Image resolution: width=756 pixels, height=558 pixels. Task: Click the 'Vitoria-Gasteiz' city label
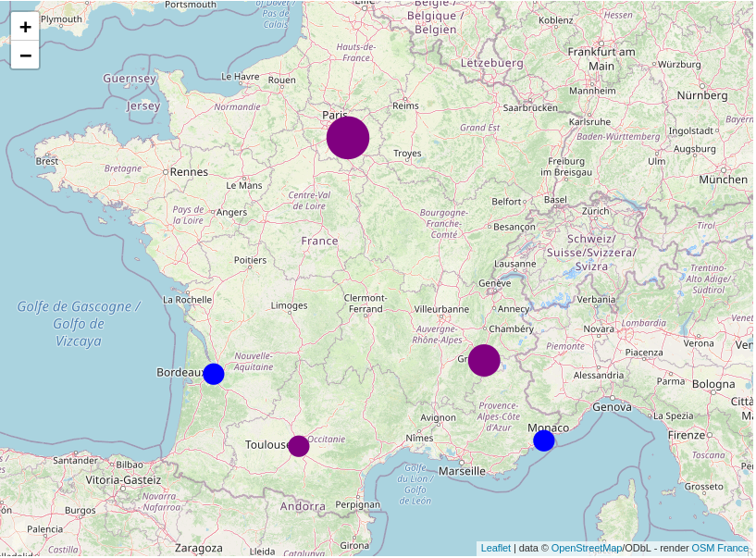(123, 480)
